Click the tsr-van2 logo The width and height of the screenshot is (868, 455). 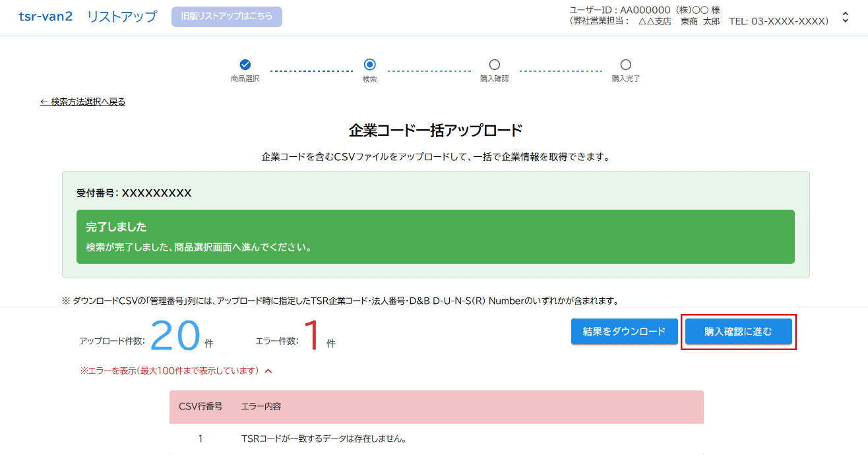point(46,16)
